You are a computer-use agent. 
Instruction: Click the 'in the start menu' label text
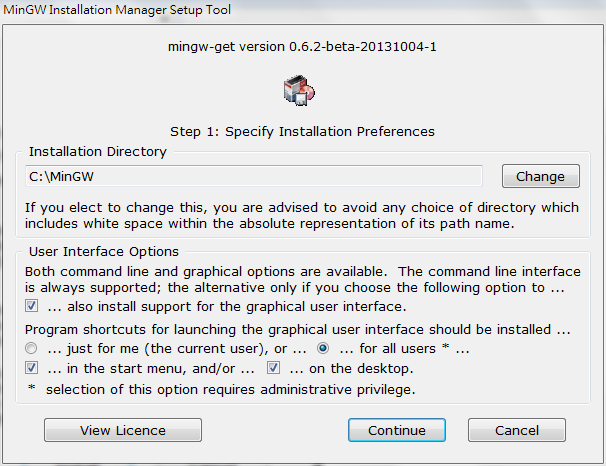click(x=151, y=368)
